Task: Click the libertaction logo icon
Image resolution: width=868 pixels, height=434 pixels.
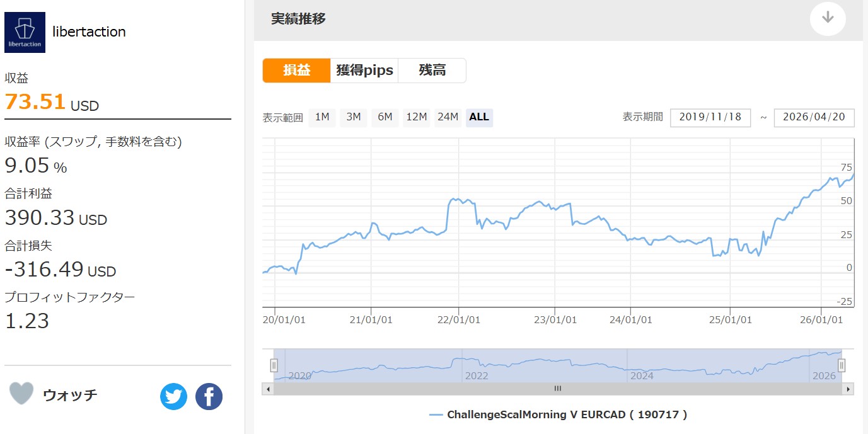Action: [x=25, y=32]
